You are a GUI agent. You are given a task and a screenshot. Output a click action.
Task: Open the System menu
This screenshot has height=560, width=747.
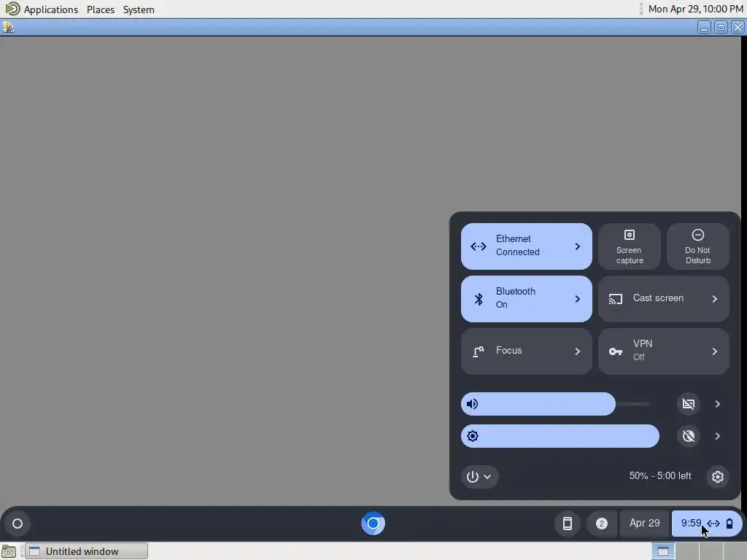[139, 9]
